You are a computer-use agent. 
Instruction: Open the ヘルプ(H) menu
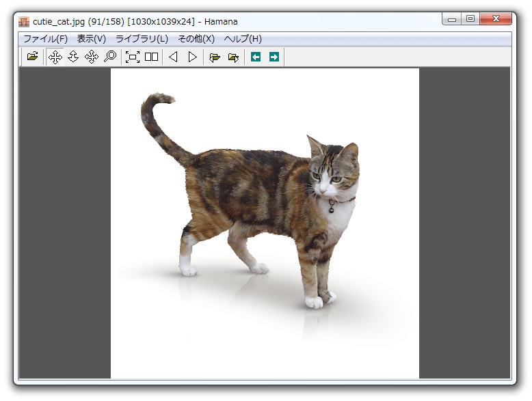(x=243, y=39)
